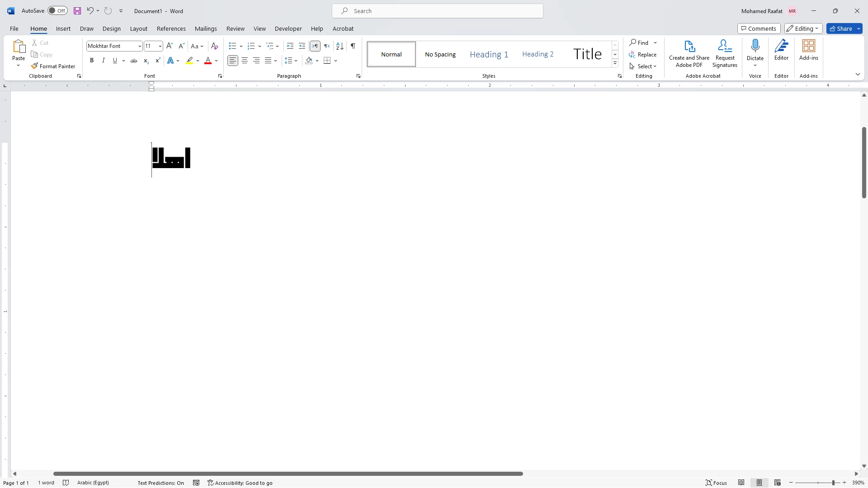Image resolution: width=868 pixels, height=488 pixels.
Task: Apply strikethrough formatting icon
Action: [134, 61]
